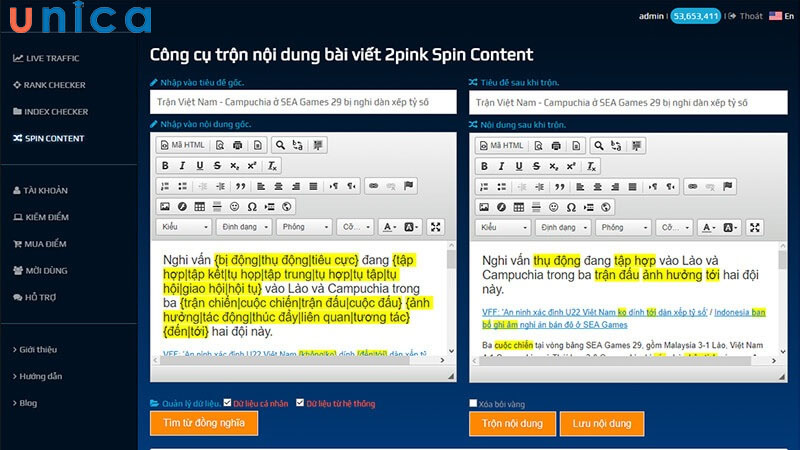
Task: Click Block Quote icon in left editor
Action: pyautogui.click(x=240, y=186)
